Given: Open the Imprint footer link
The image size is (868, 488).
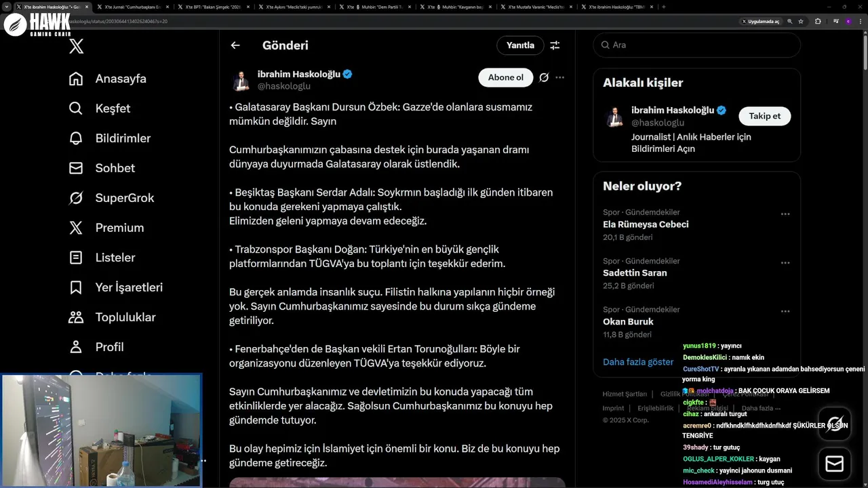Looking at the screenshot, I should pos(613,408).
